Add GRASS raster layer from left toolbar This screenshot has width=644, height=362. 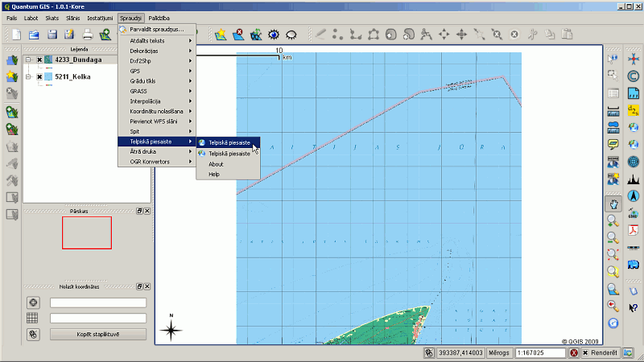point(12,130)
